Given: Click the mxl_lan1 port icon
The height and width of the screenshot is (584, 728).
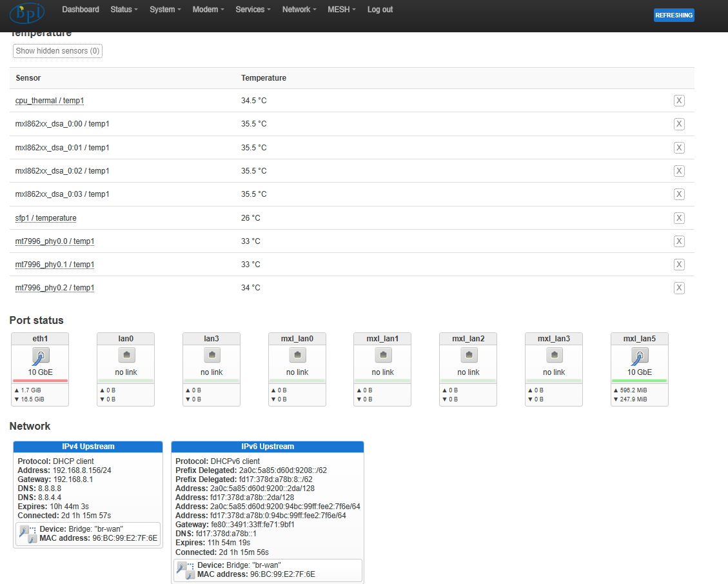Looking at the screenshot, I should click(382, 355).
